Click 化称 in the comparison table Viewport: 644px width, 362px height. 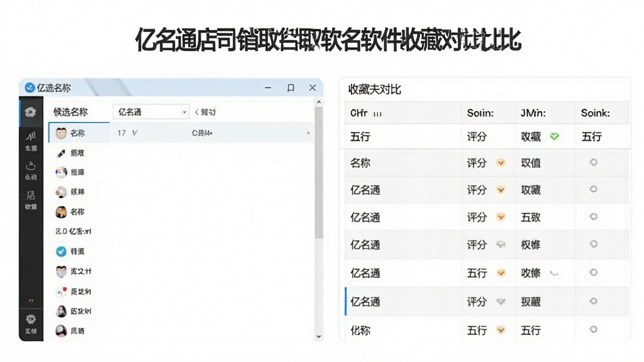tap(360, 330)
